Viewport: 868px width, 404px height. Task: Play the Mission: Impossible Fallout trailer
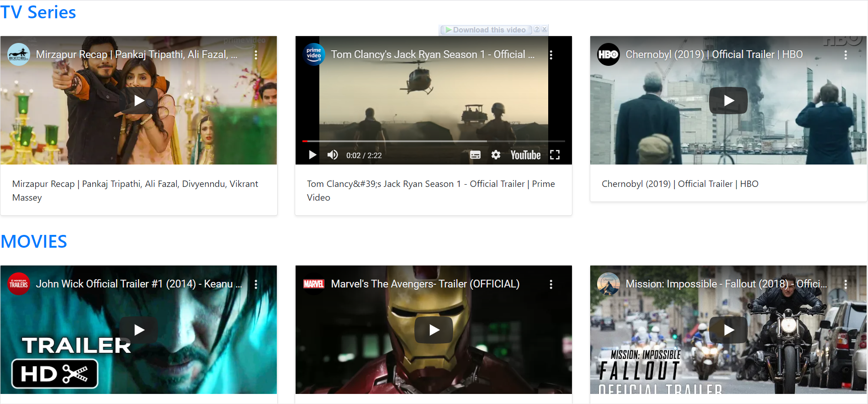pos(728,330)
